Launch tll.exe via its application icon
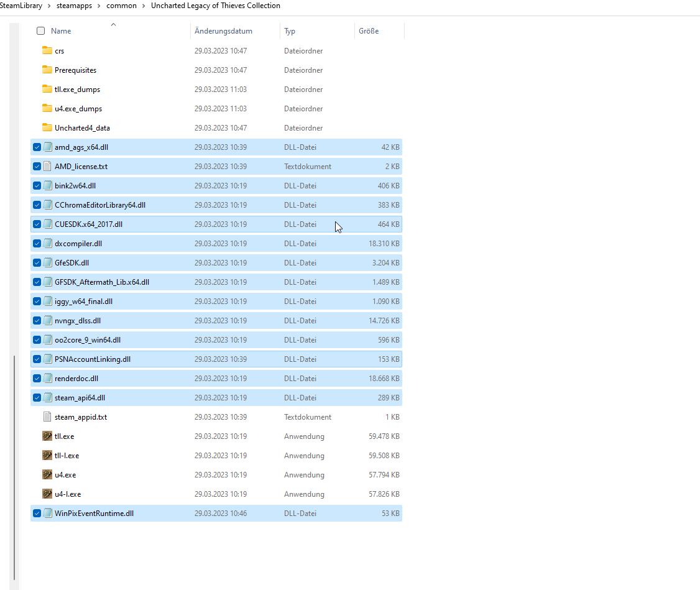The width and height of the screenshot is (700, 590). pyautogui.click(x=48, y=436)
